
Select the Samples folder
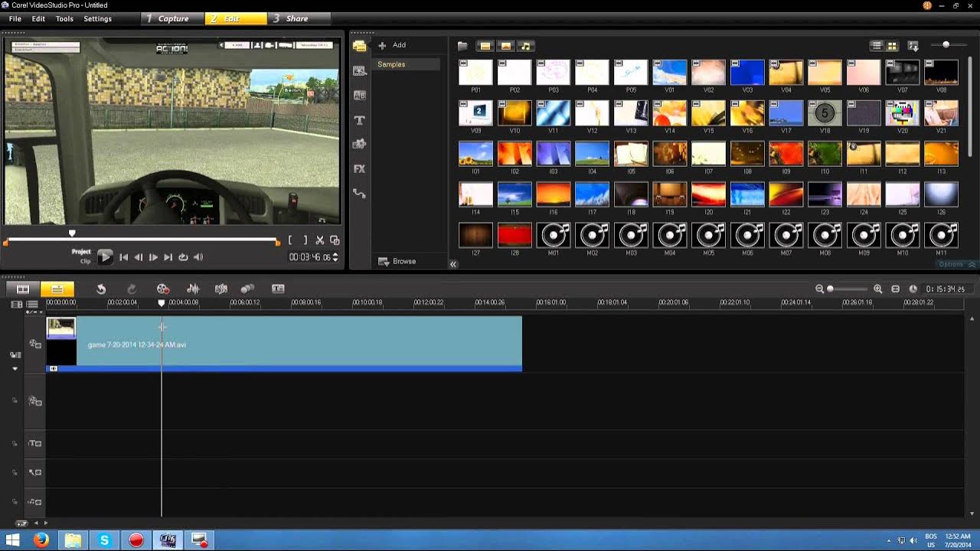pyautogui.click(x=405, y=64)
